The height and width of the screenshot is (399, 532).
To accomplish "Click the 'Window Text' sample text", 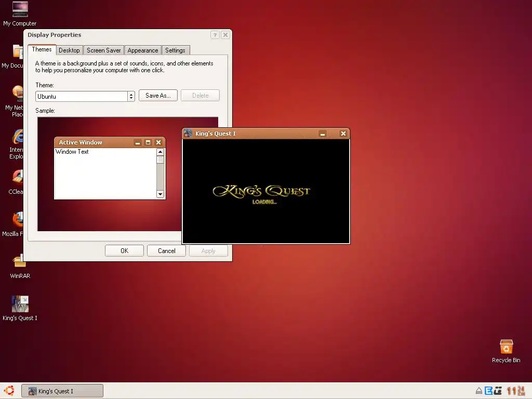I will pyautogui.click(x=72, y=152).
